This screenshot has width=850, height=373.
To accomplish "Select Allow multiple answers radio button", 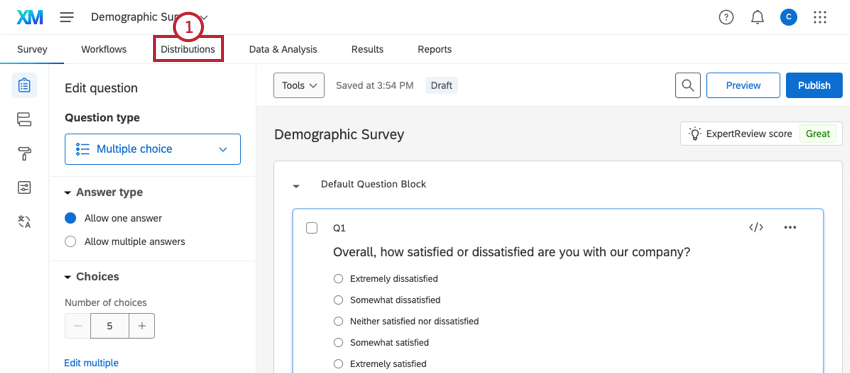I will [70, 241].
